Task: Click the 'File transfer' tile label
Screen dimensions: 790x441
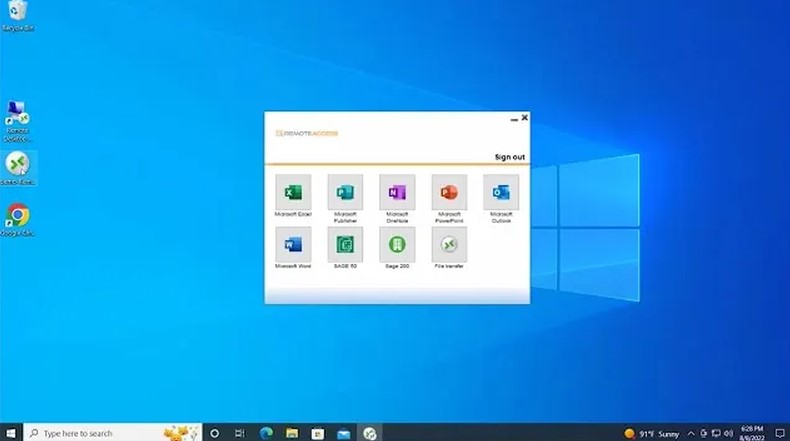Action: tap(449, 266)
